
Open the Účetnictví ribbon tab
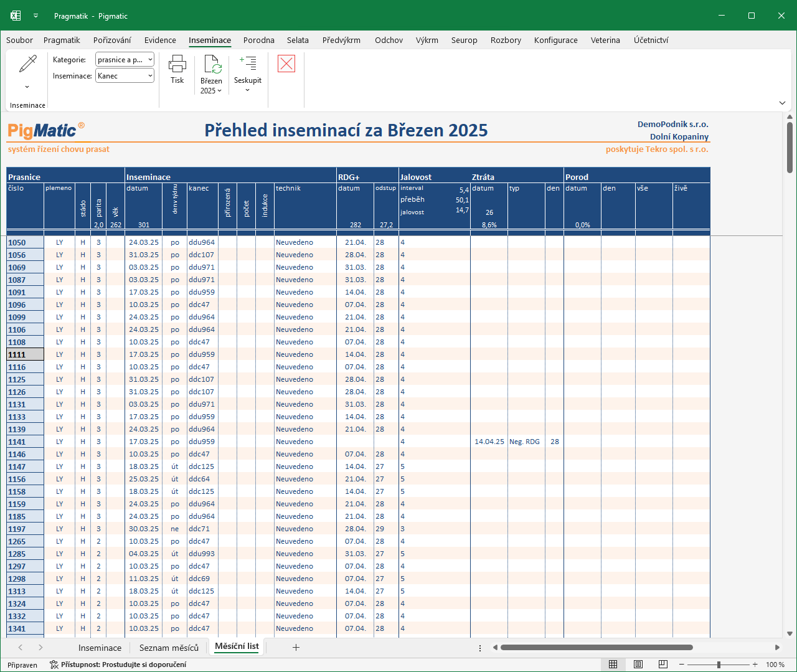pos(651,40)
